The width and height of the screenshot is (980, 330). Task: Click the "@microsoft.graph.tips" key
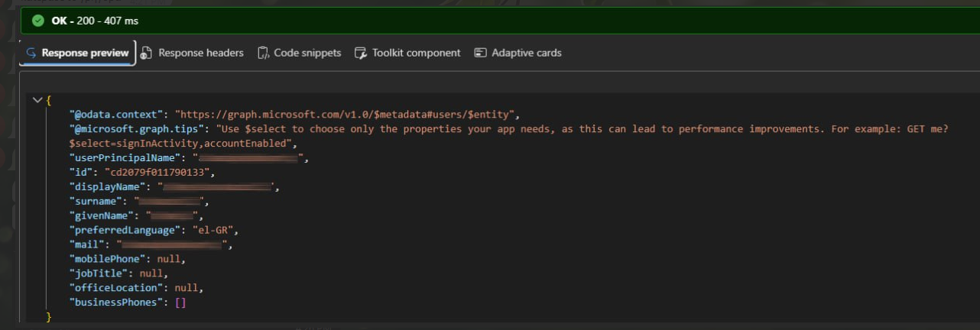point(138,129)
